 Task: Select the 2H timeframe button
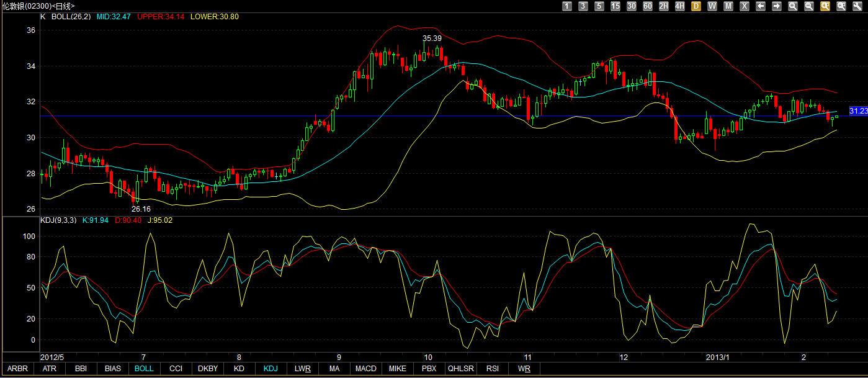point(664,6)
